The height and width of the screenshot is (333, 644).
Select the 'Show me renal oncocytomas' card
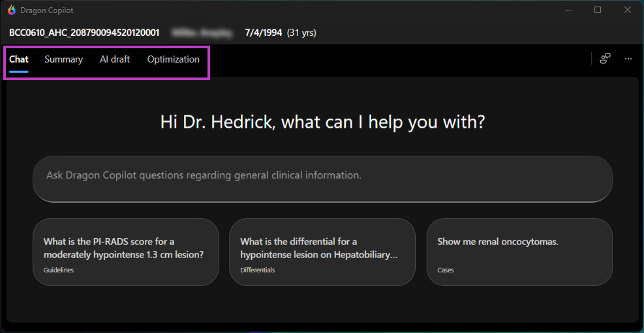(519, 252)
